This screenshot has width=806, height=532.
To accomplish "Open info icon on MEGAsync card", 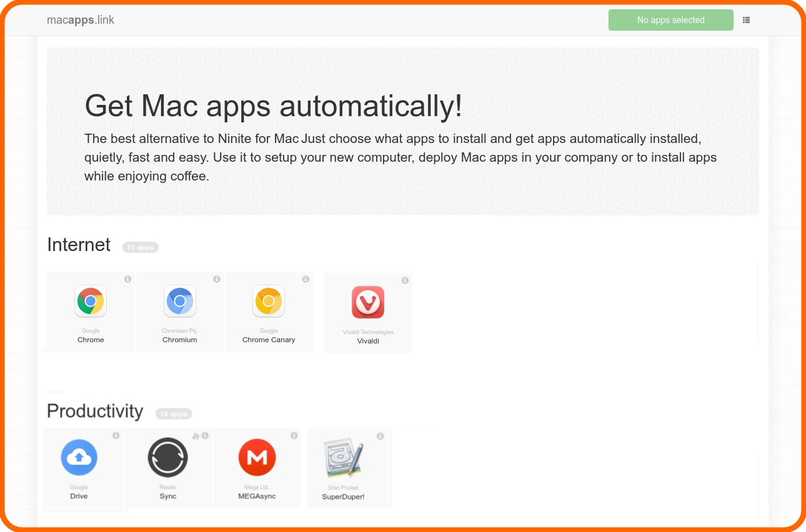I will pos(294,435).
